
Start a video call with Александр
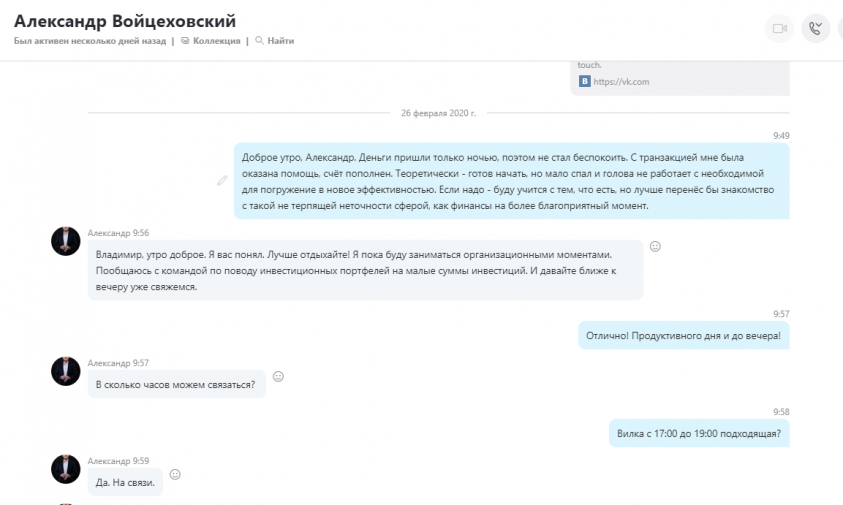(x=779, y=29)
